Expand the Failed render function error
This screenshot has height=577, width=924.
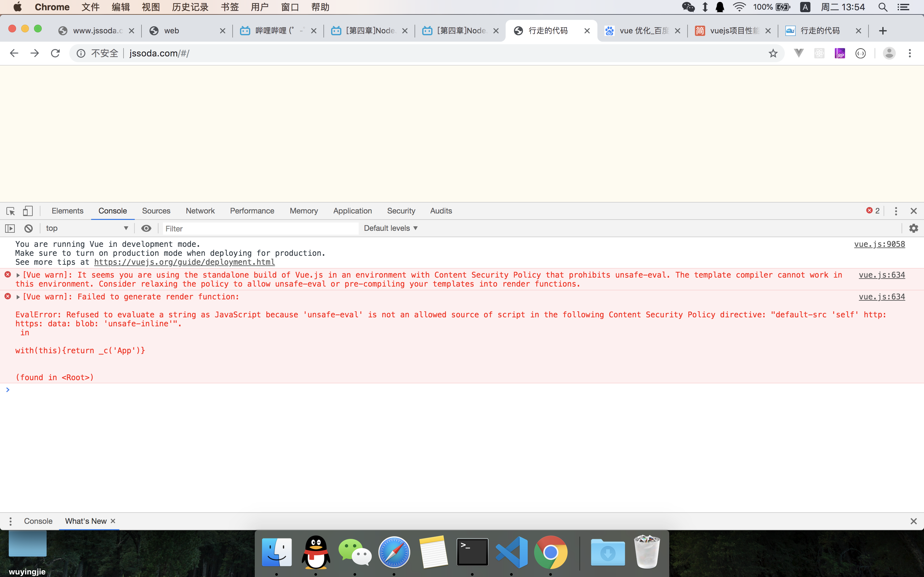[18, 297]
